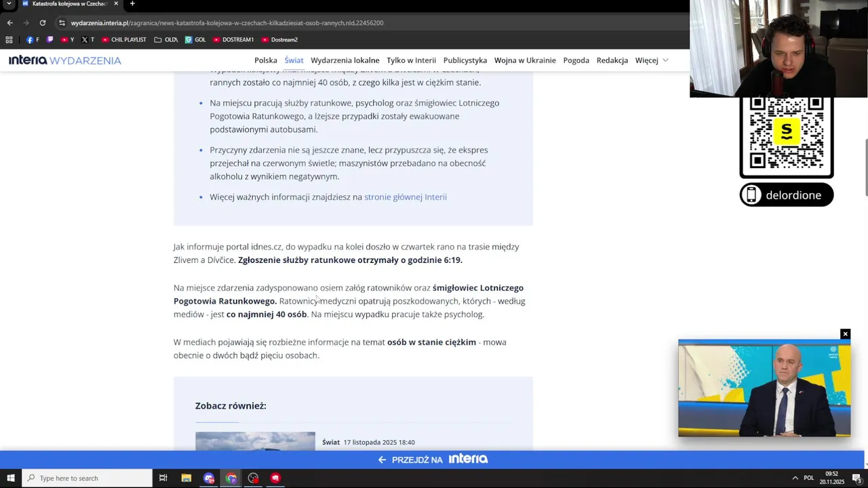The width and height of the screenshot is (868, 488).
Task: Close the floating video player
Action: [845, 334]
